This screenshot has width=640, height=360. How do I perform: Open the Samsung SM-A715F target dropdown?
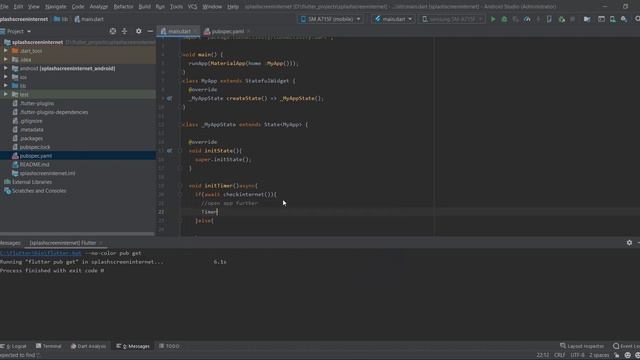tap(452, 19)
